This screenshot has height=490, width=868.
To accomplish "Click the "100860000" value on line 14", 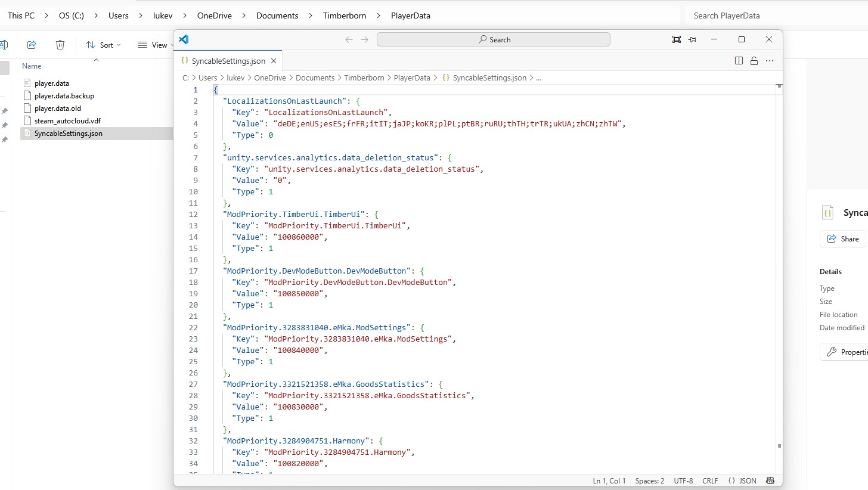I will click(300, 237).
